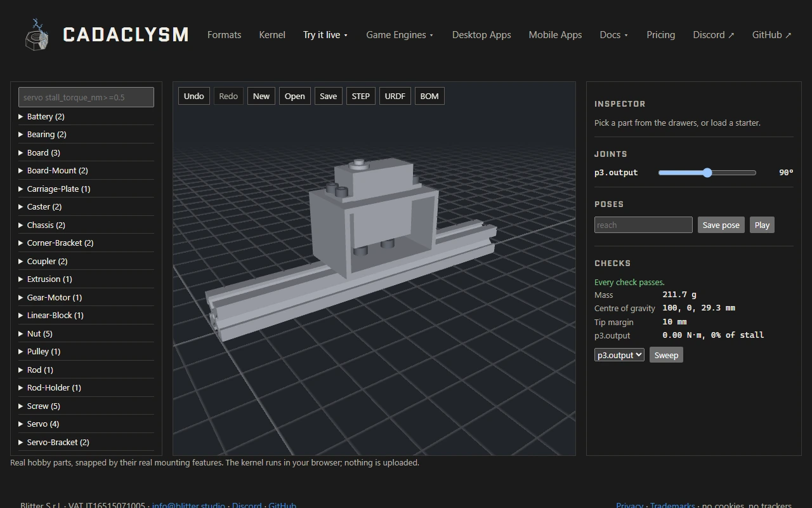
Task: Open the Game Engines menu
Action: [400, 35]
